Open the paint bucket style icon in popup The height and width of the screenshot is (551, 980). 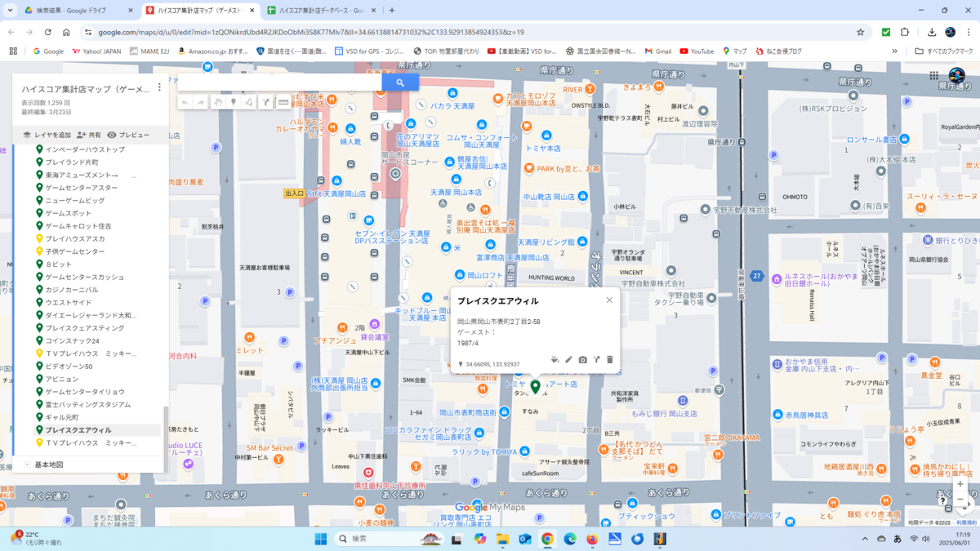tap(555, 360)
